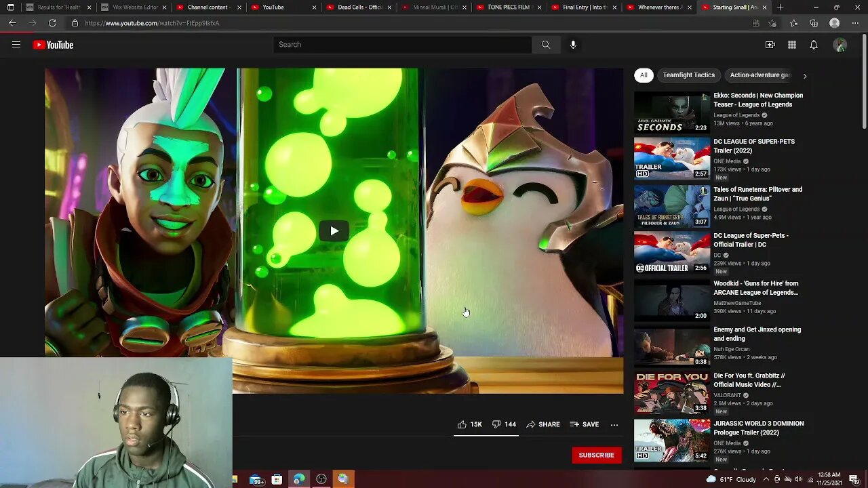The image size is (868, 488).
Task: Open Die For You ft. Grabbitz video thumbnail
Action: click(672, 393)
